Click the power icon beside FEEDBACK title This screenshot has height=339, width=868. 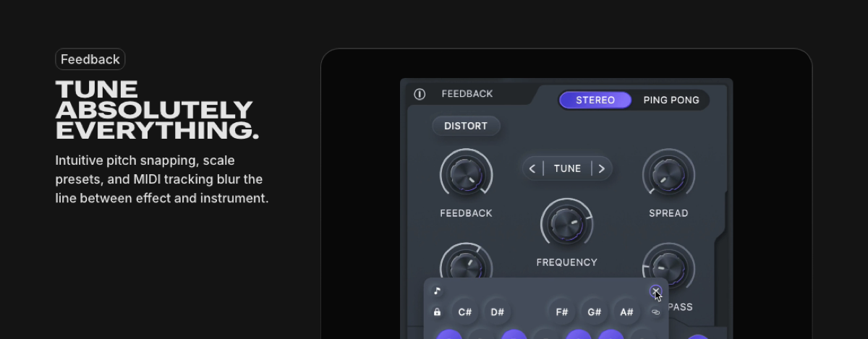click(420, 94)
